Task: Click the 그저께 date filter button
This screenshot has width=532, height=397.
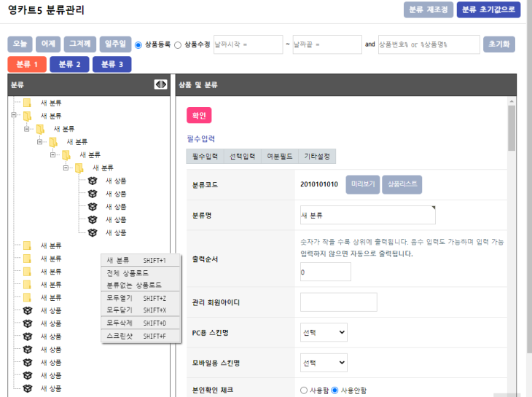Action: 80,44
